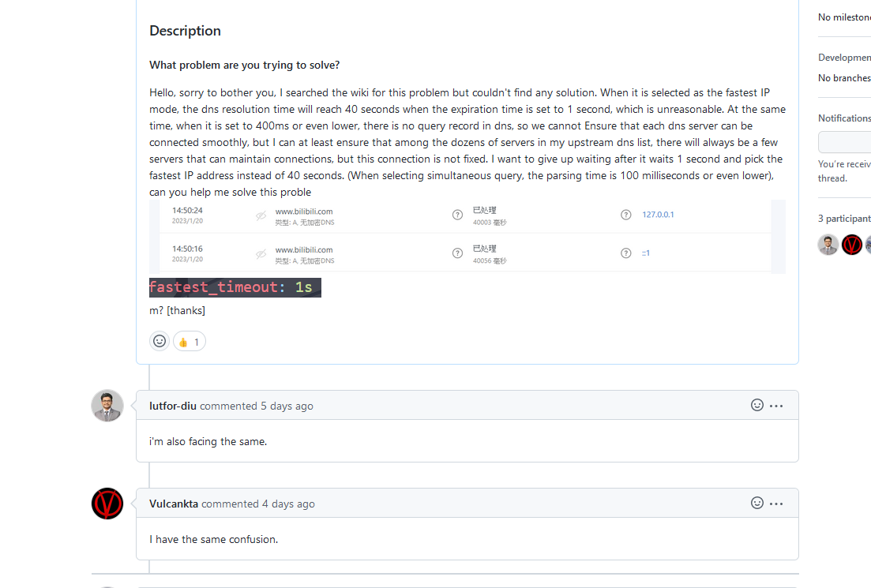Open Vulcankta's avatar beside the comment
This screenshot has height=588, width=871.
point(107,504)
